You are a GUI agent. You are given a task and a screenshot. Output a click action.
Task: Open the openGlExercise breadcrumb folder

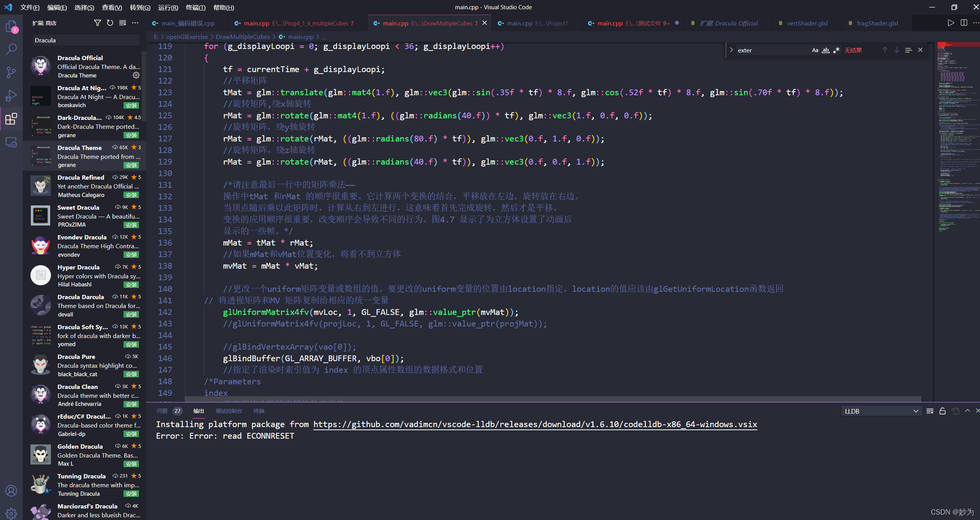pyautogui.click(x=187, y=37)
